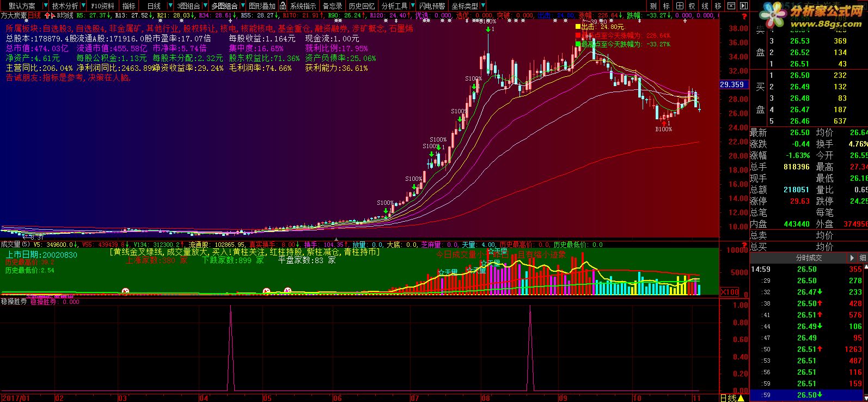Viewport: 868px width, 402px height.
Task: Click 系统指示 button
Action: point(303,6)
